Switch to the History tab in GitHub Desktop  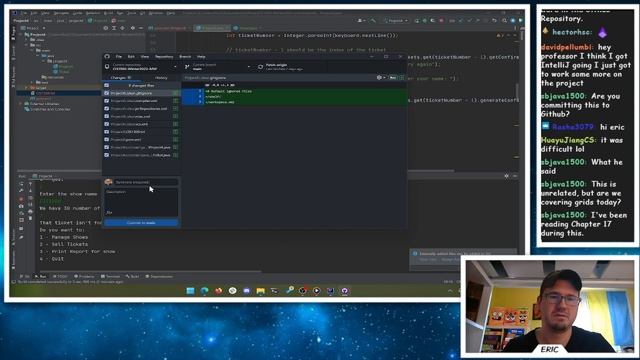click(161, 78)
